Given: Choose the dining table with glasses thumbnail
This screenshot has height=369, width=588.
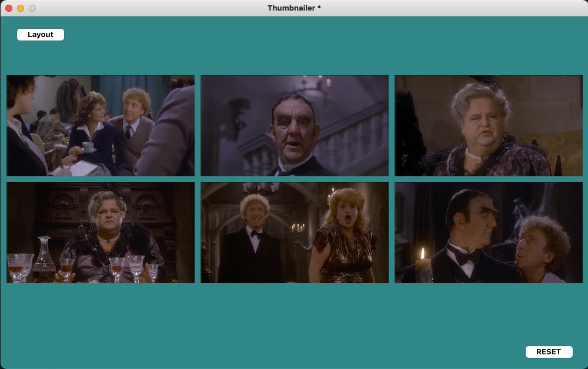Looking at the screenshot, I should [x=101, y=233].
